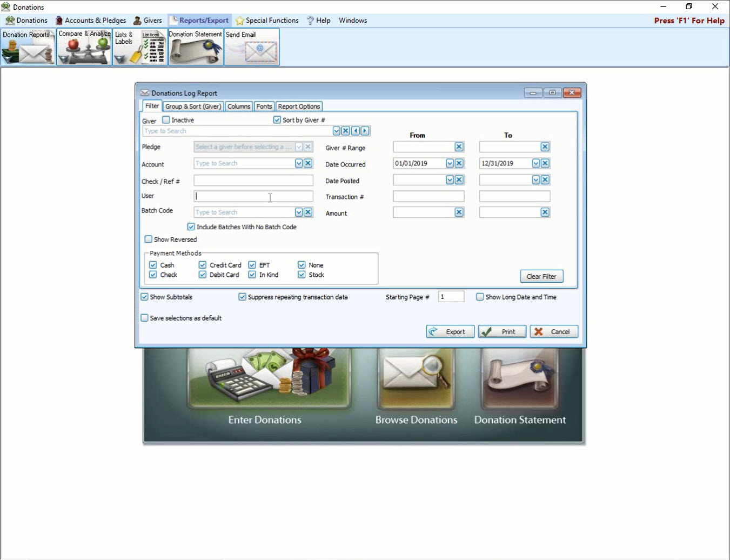Clear the Date Occurred From value

459,163
